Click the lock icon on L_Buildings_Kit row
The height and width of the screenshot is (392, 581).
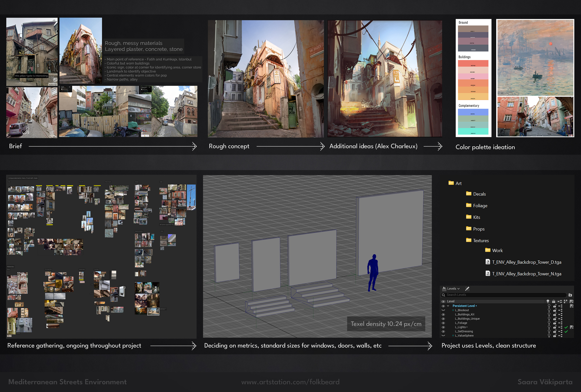555,315
